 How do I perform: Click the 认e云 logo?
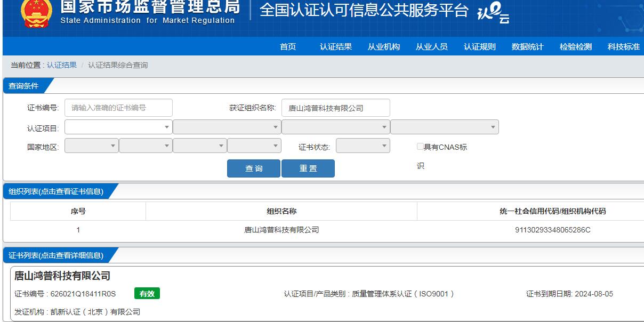click(494, 13)
